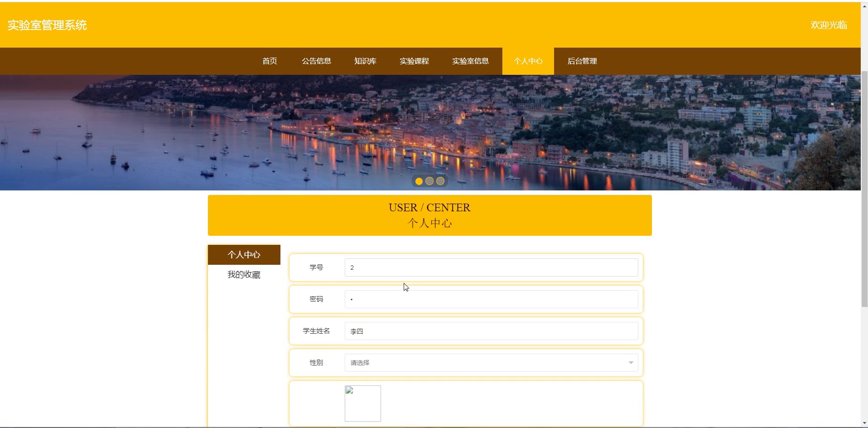This screenshot has height=428, width=868.
Task: Click the broken avatar image placeholder
Action: [x=363, y=404]
